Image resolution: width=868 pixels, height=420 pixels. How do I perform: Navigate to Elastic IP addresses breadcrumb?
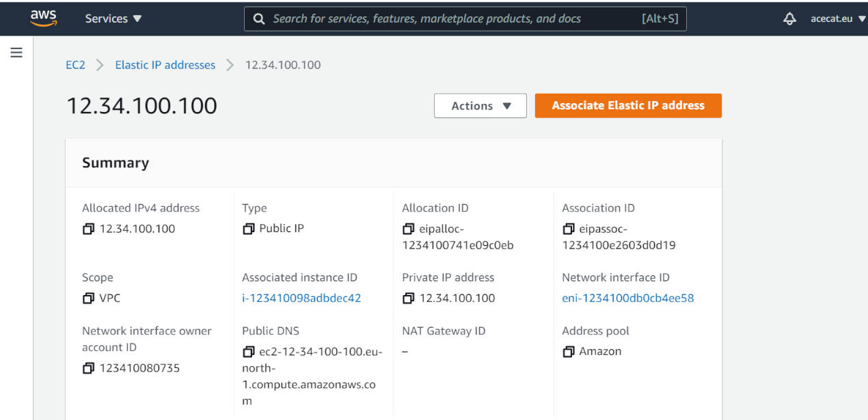click(165, 65)
